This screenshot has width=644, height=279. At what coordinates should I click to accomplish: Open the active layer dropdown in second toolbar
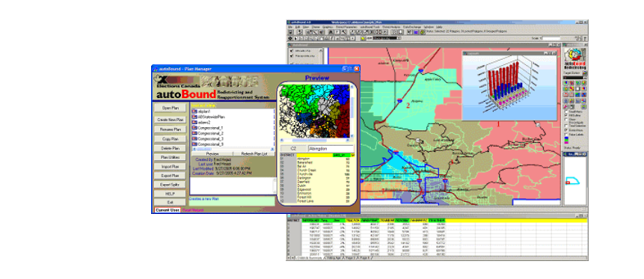(x=399, y=38)
